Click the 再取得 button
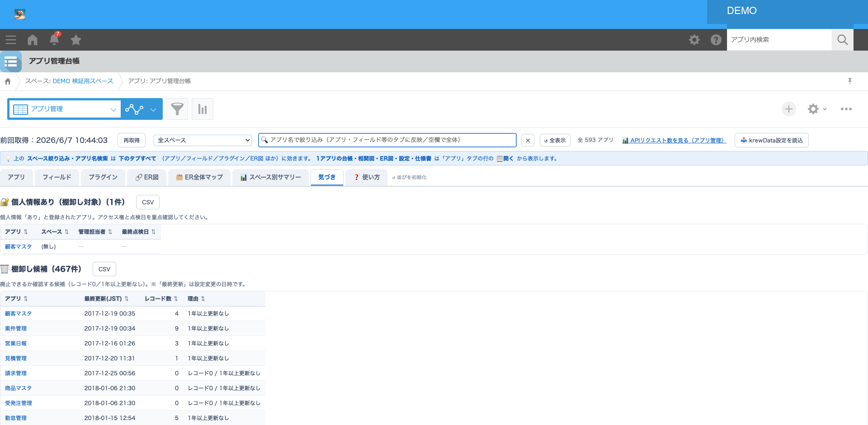868x425 pixels. pyautogui.click(x=132, y=140)
